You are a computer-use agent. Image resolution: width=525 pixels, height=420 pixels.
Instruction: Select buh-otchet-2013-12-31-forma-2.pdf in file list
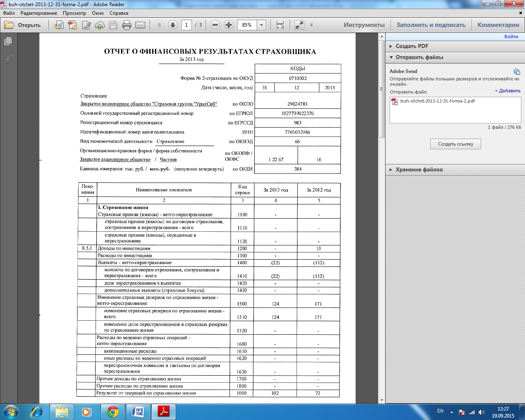pyautogui.click(x=433, y=101)
